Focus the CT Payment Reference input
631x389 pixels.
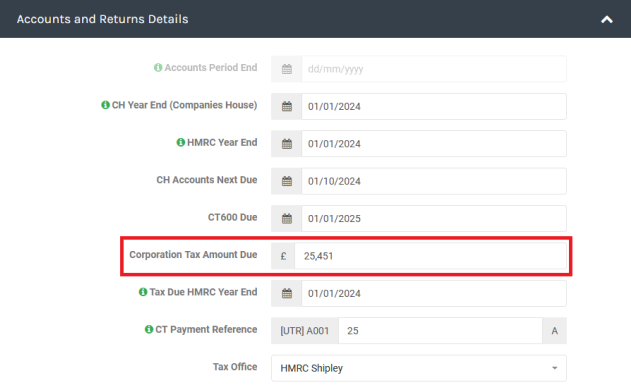(440, 331)
